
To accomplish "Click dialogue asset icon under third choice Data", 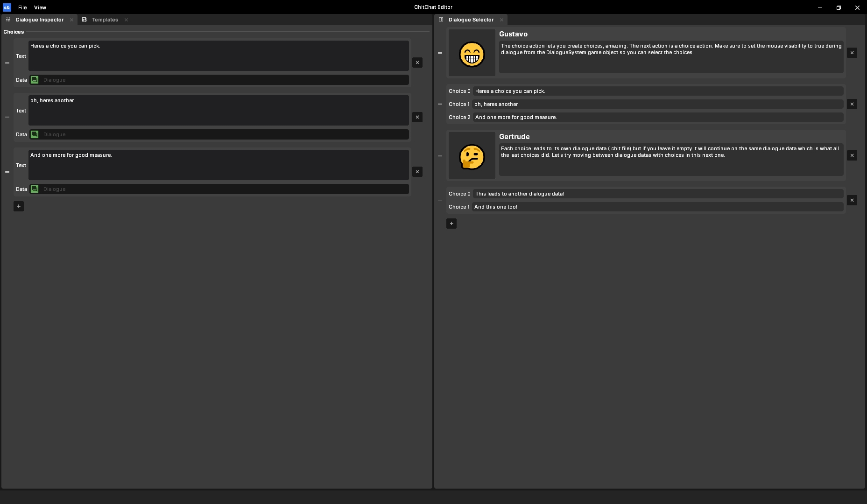I will 35,189.
